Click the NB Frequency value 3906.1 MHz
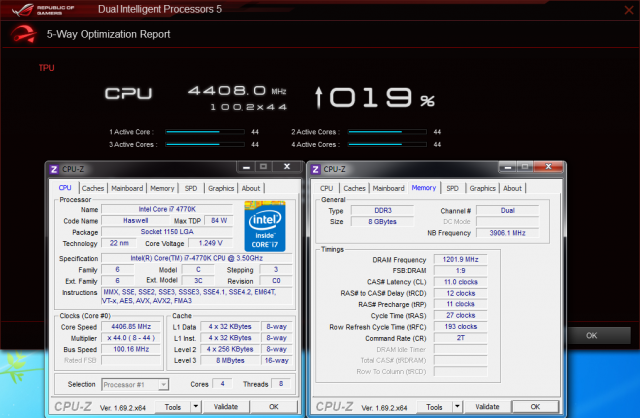Viewport: 640px width, 418px height. tap(507, 233)
